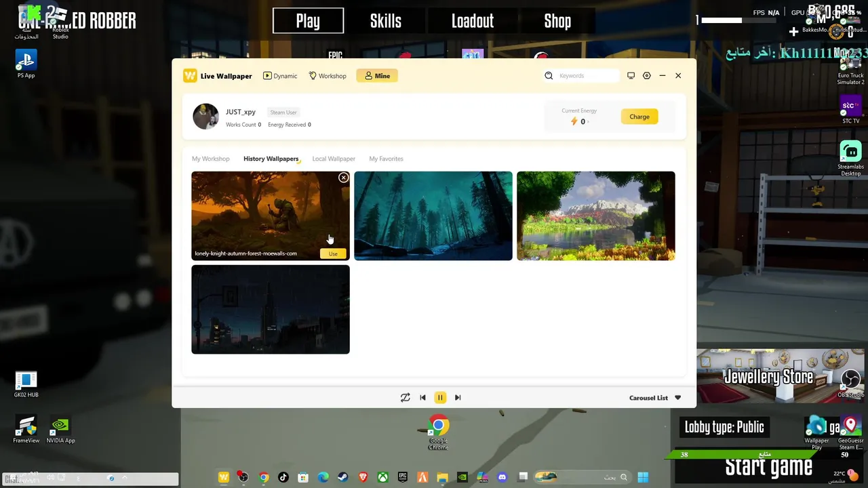Select the Mine tab
The image size is (868, 488).
pyautogui.click(x=377, y=76)
